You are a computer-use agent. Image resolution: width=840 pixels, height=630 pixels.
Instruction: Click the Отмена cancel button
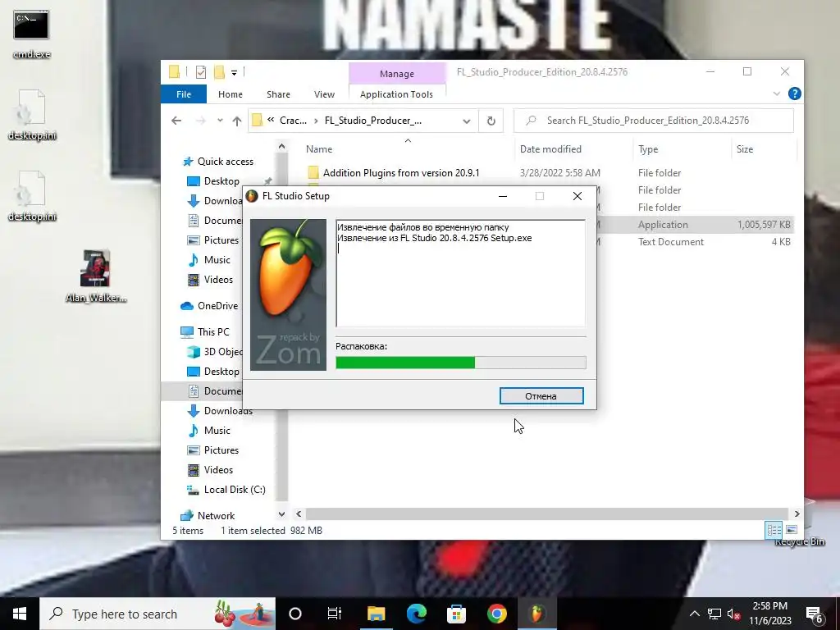tap(541, 396)
